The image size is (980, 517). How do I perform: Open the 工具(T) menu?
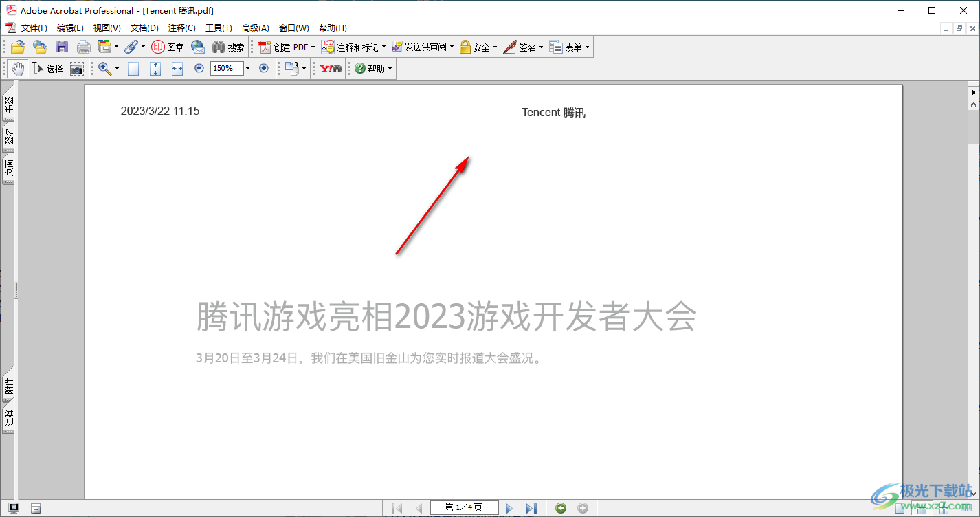tap(219, 28)
